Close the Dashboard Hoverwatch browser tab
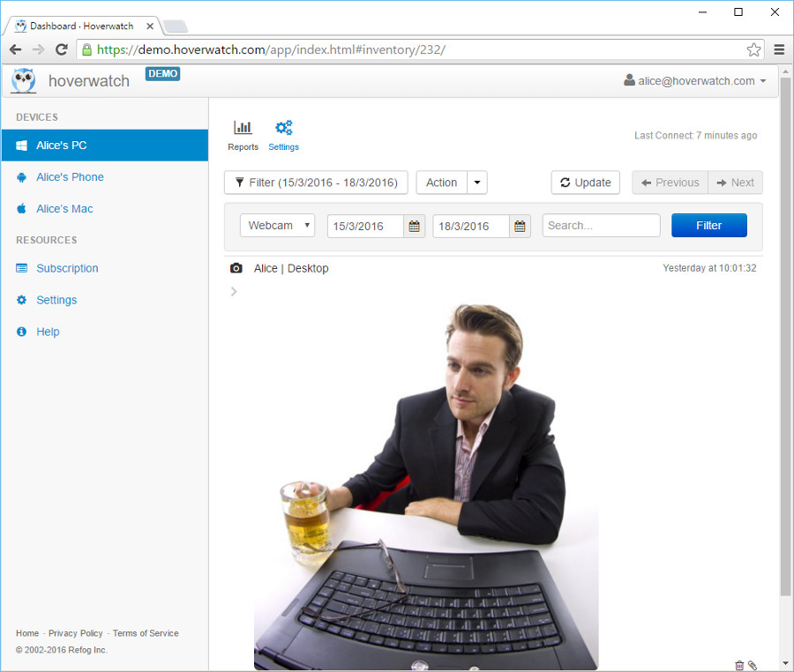 tap(150, 26)
